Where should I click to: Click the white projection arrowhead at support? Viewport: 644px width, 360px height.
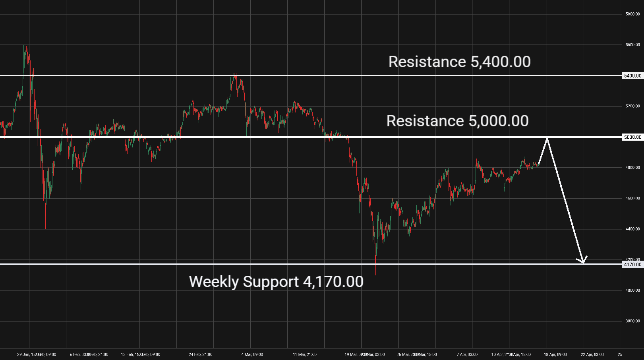pos(582,261)
